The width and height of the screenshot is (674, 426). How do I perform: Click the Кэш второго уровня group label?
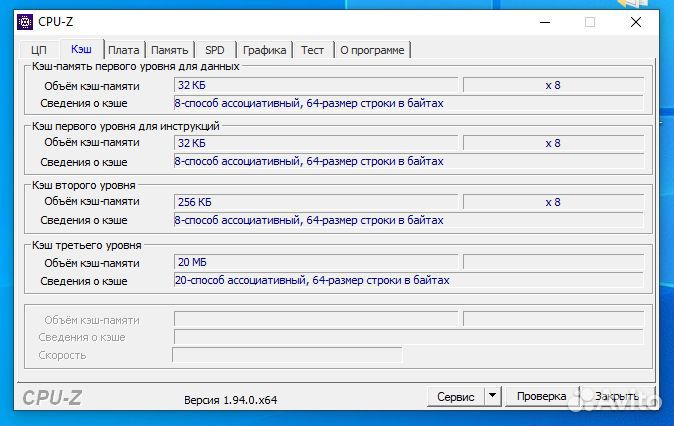84,185
